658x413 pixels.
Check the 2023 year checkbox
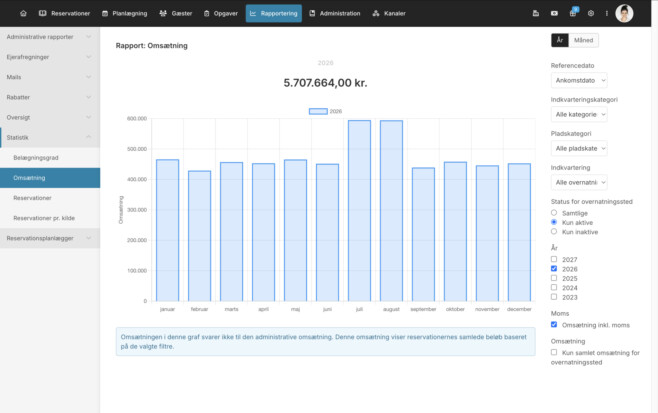point(554,297)
